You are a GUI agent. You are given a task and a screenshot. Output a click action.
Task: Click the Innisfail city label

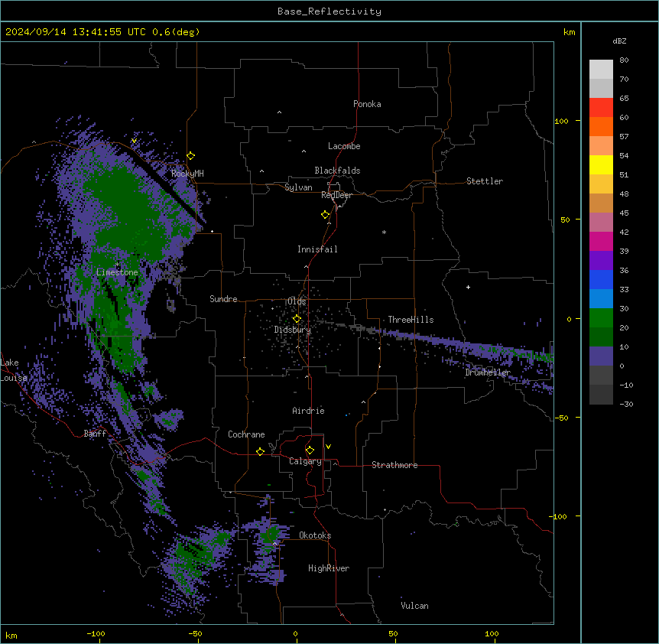click(317, 249)
